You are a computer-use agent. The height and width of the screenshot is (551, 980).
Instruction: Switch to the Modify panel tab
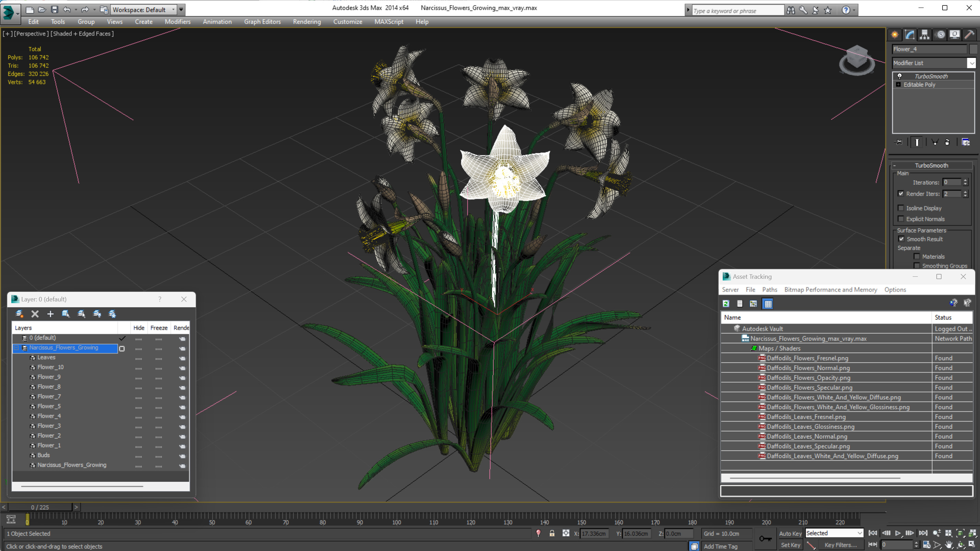(x=910, y=35)
